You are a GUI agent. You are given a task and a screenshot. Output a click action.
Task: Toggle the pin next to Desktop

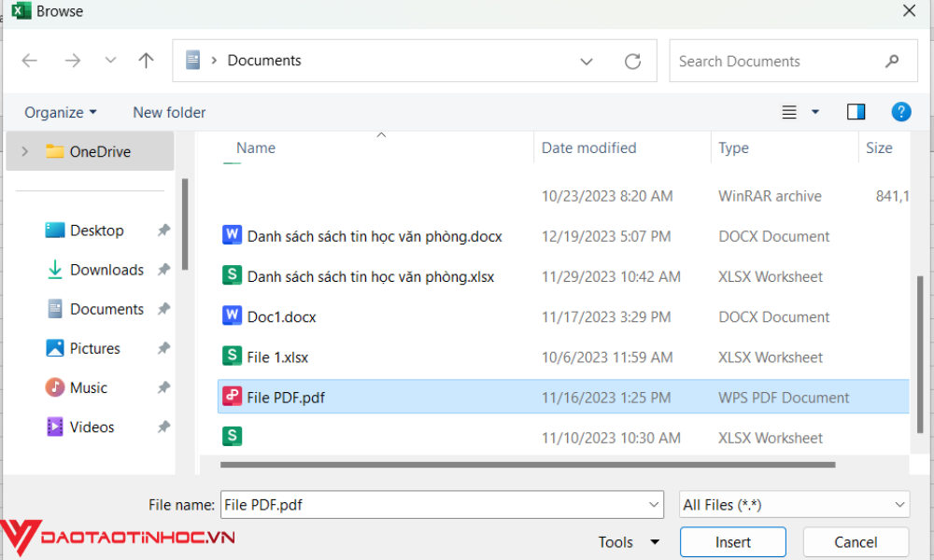pos(164,230)
